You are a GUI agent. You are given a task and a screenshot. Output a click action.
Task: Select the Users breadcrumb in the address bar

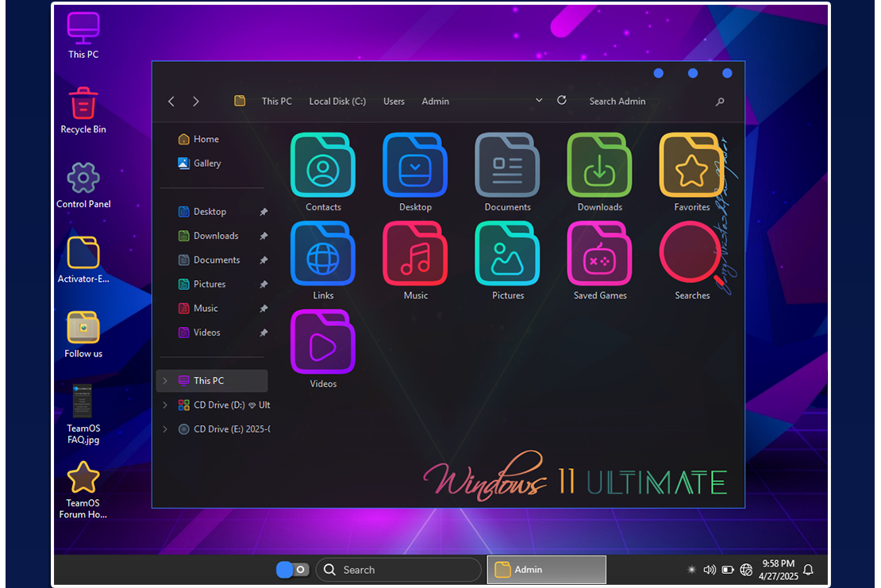tap(394, 102)
